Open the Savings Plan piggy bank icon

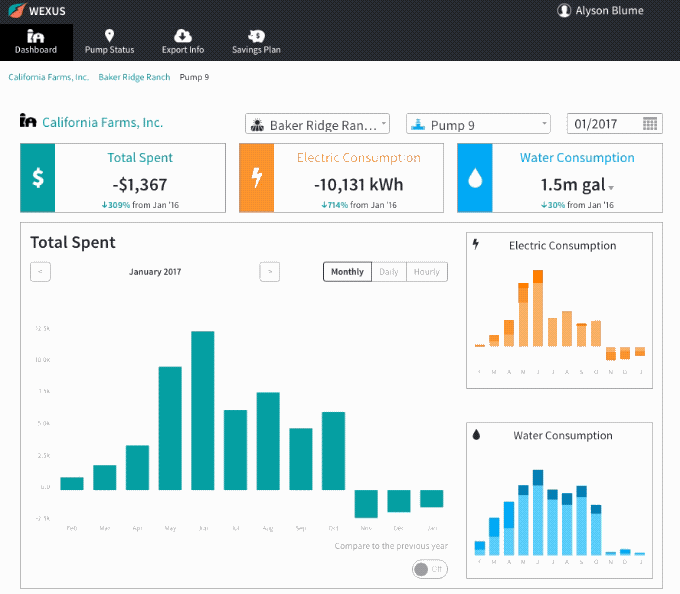click(256, 36)
